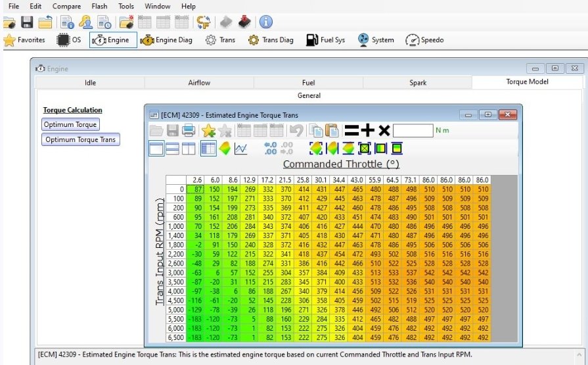Image resolution: width=588 pixels, height=365 pixels.
Task: Click the select columns gradient icon
Action: (380, 149)
